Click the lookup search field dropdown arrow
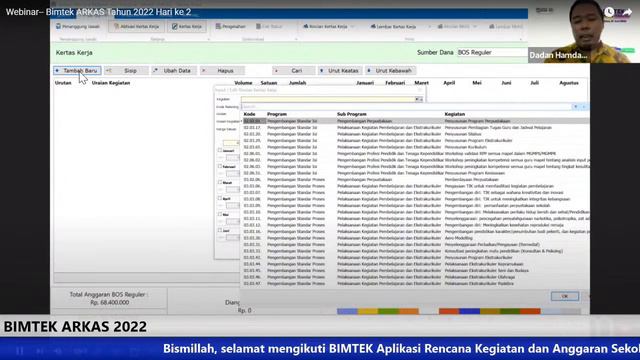The width and height of the screenshot is (640, 360). tap(576, 107)
